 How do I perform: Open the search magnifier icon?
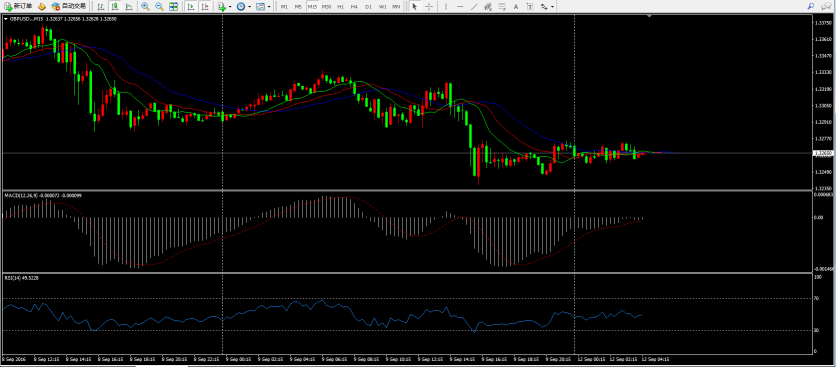tap(810, 6)
